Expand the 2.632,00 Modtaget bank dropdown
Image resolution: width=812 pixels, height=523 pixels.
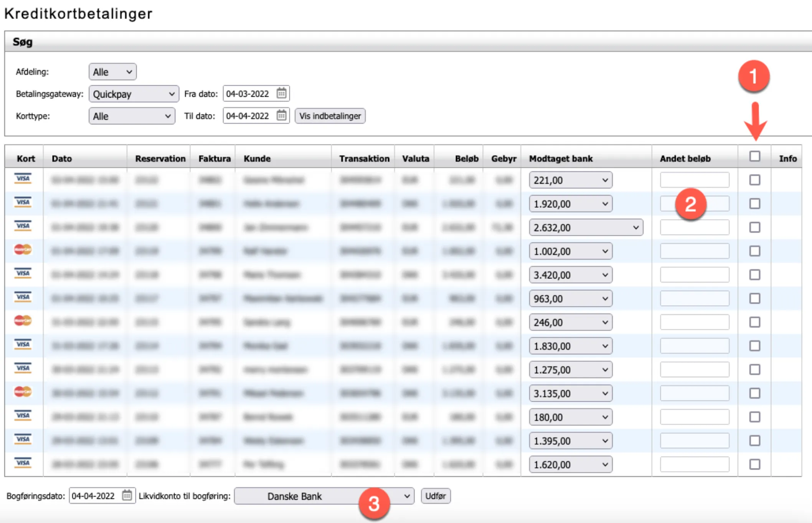coord(586,228)
